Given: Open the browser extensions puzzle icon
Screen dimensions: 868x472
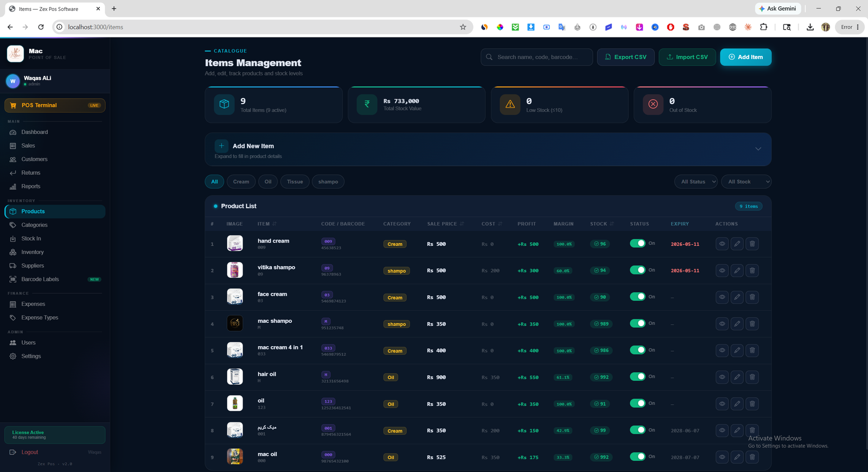Looking at the screenshot, I should click(x=763, y=27).
